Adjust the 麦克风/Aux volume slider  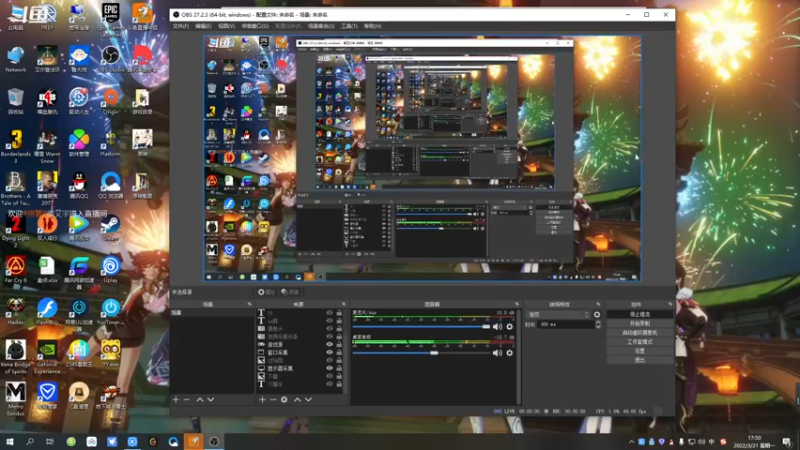tap(421, 327)
